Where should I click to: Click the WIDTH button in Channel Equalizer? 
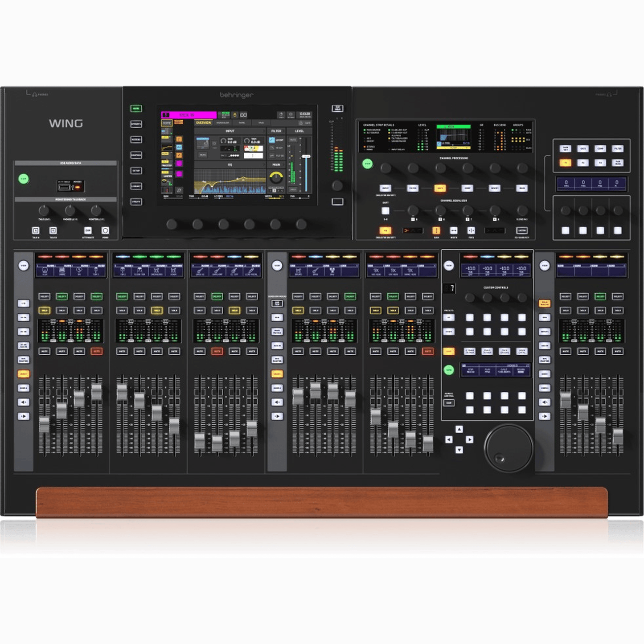click(x=454, y=230)
